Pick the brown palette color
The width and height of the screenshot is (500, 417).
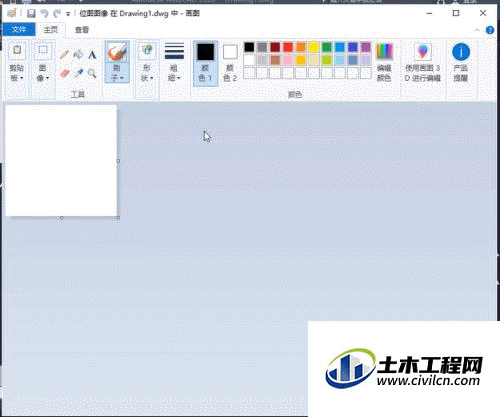[275, 60]
